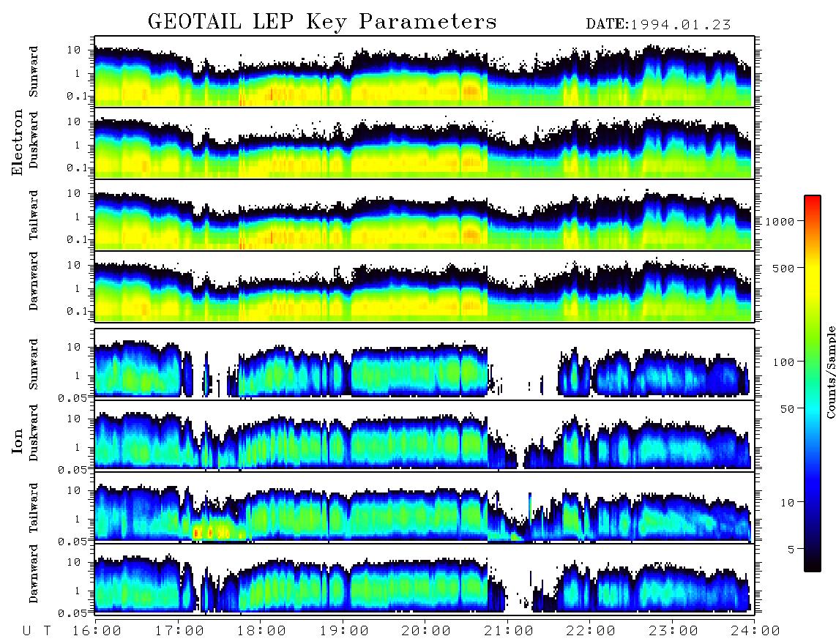
Task: Click the 'GEOTAIL LEP Key Parameters' title
Action: coord(322,22)
